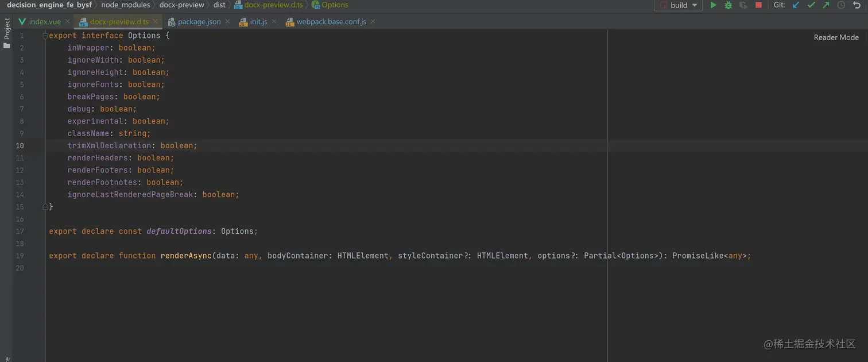Click the Run with Coverage icon

[x=743, y=5]
